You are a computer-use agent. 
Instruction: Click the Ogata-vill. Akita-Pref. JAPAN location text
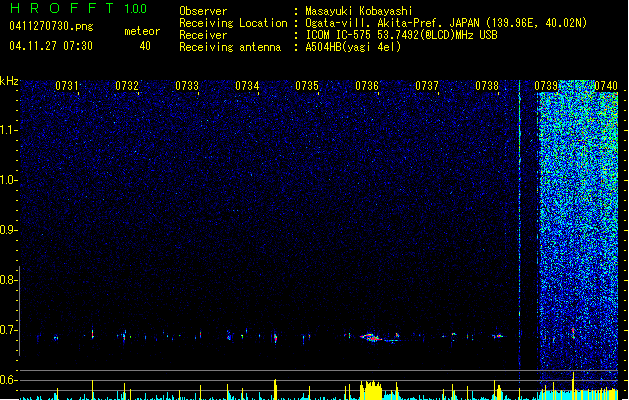point(446,23)
